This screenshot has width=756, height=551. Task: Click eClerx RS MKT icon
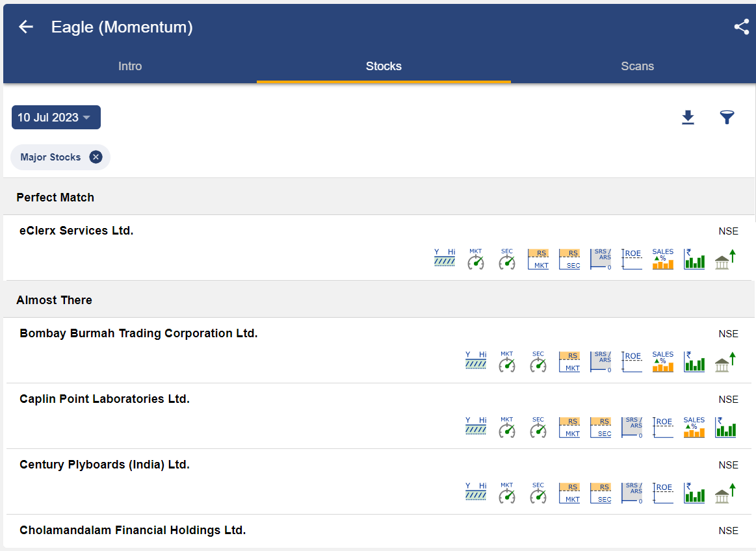tap(538, 259)
